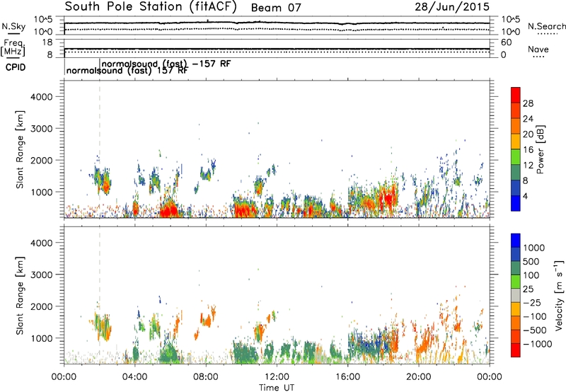Click the '60' Nave axis tick
566x392 pixels.
(x=506, y=42)
